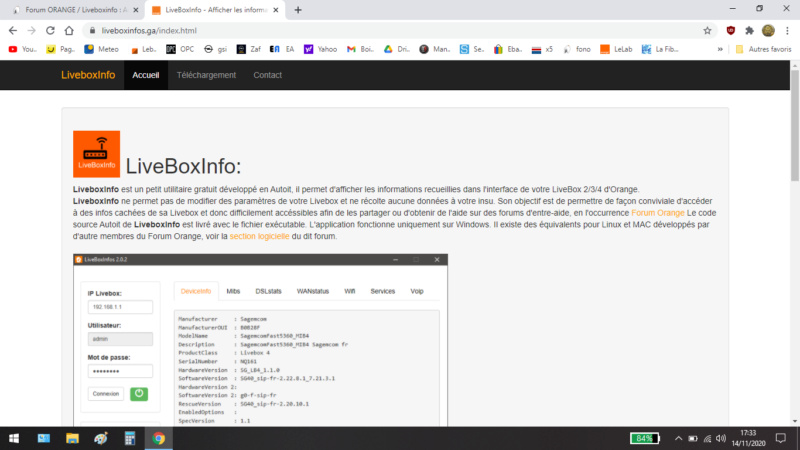This screenshot has height=450, width=800.
Task: Open the OPC bookmark
Action: [x=180, y=49]
